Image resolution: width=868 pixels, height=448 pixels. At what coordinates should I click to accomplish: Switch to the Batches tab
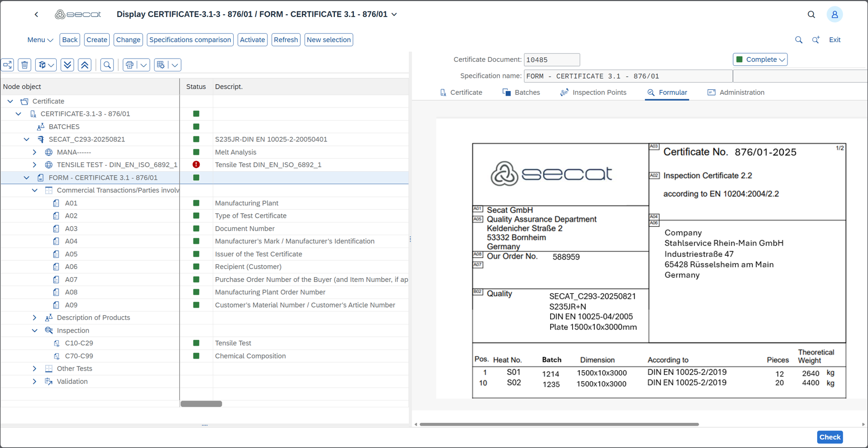pyautogui.click(x=521, y=92)
